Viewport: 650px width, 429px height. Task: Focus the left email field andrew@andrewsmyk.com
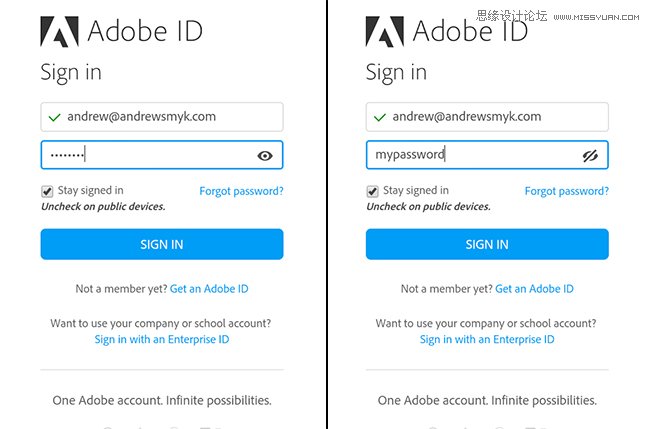[162, 117]
